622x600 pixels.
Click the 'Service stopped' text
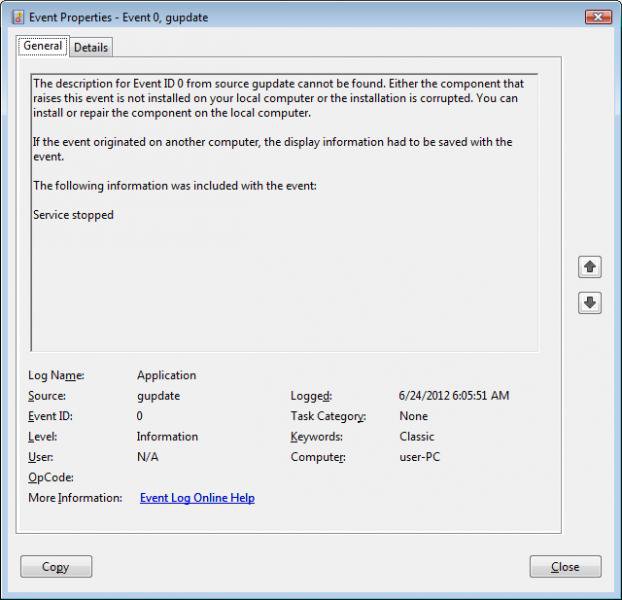[73, 215]
